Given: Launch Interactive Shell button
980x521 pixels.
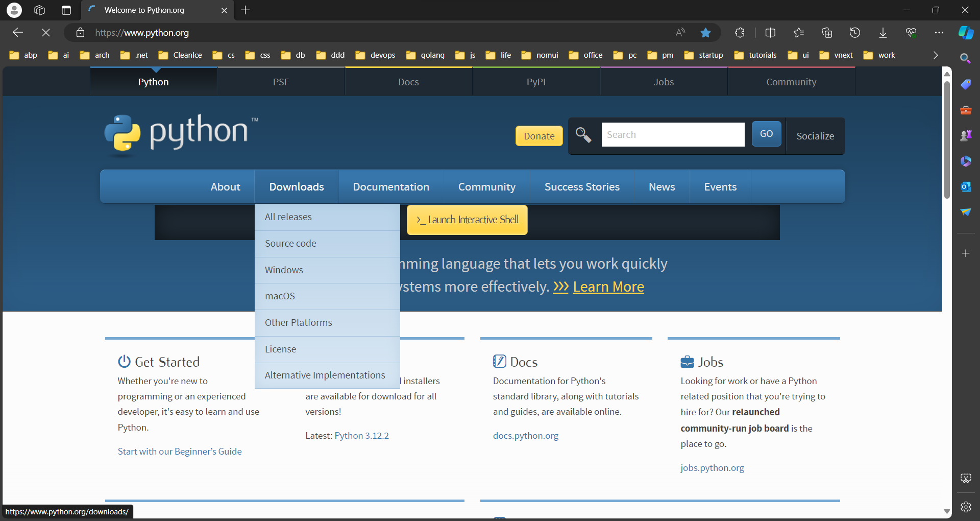Looking at the screenshot, I should (467, 220).
